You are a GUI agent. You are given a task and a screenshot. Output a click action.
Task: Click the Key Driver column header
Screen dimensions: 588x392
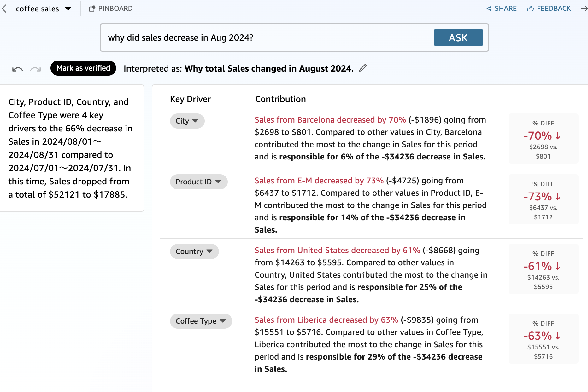coord(190,99)
